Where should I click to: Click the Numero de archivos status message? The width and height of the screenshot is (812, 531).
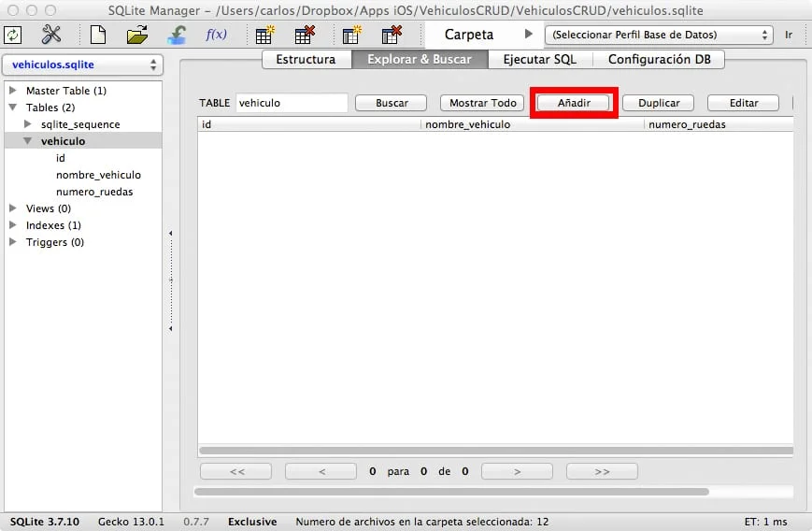422,522
